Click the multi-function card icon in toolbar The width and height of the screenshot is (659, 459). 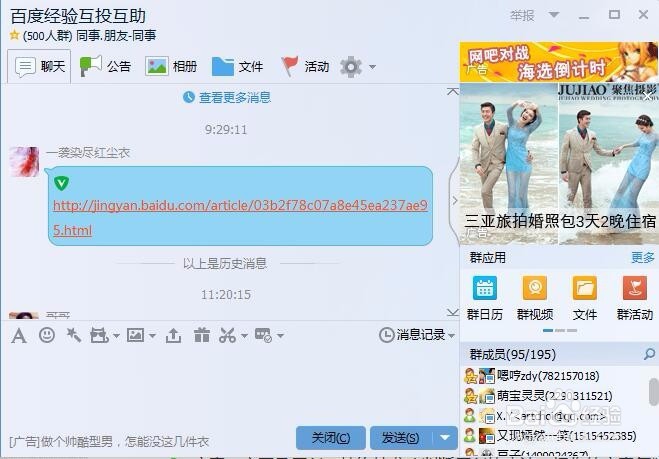pyautogui.click(x=264, y=335)
